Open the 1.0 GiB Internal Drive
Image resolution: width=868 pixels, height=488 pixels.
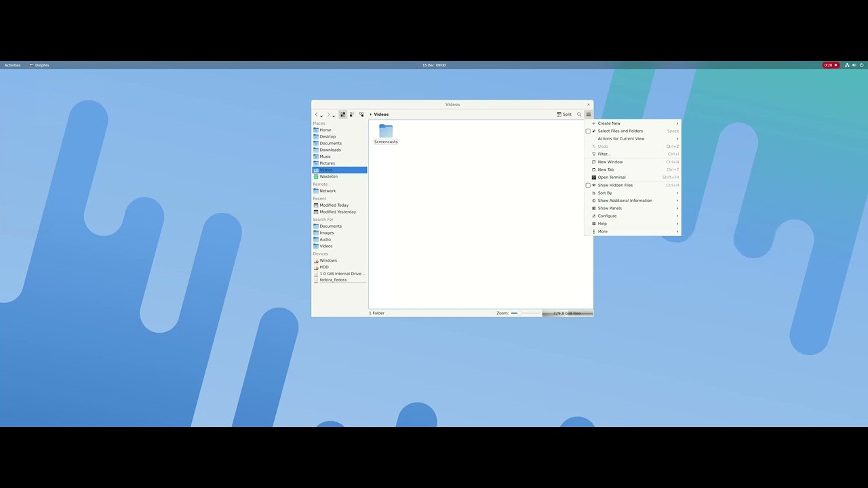point(340,274)
